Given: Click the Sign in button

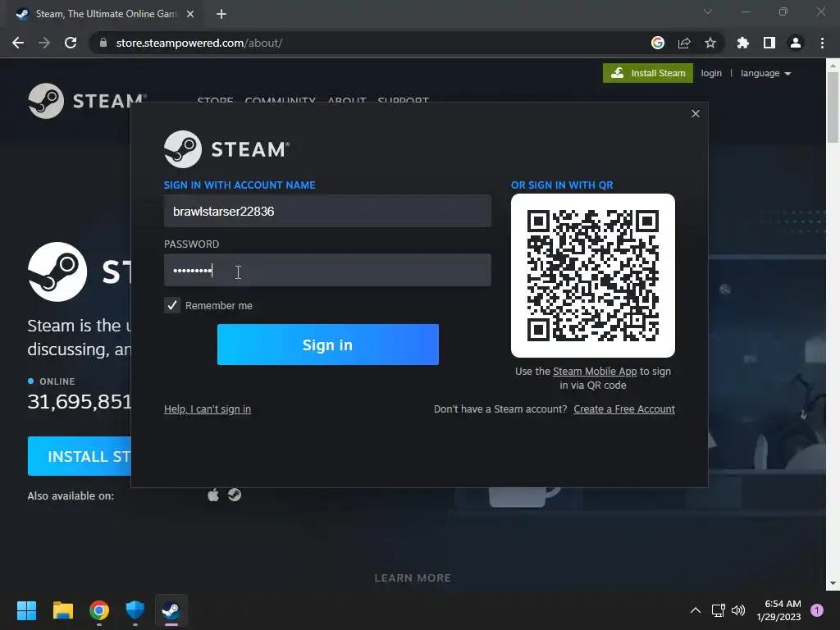Looking at the screenshot, I should [x=328, y=345].
